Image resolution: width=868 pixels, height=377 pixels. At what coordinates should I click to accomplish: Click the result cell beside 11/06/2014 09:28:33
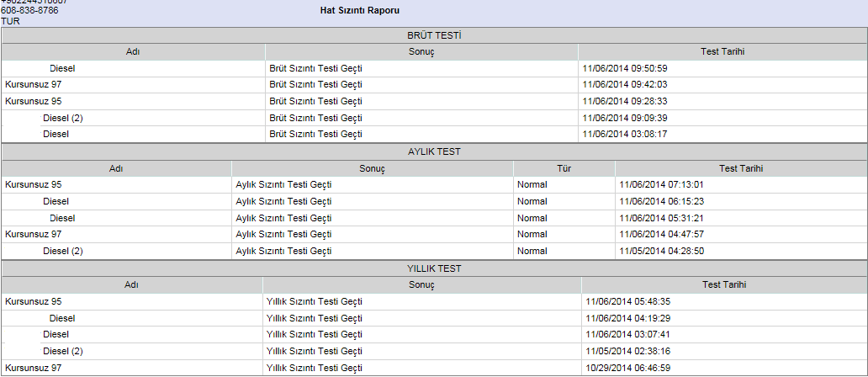click(x=315, y=101)
